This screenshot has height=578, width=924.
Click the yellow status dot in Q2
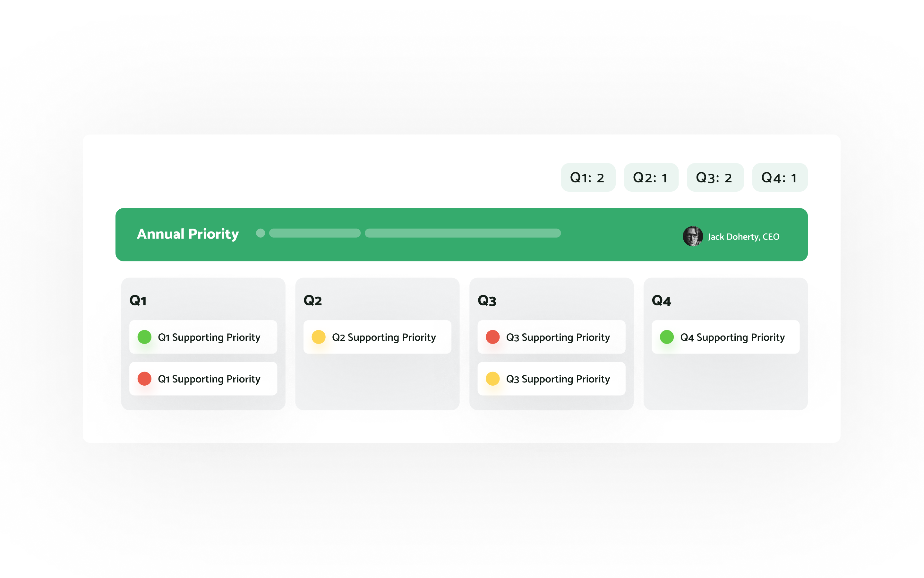tap(319, 337)
